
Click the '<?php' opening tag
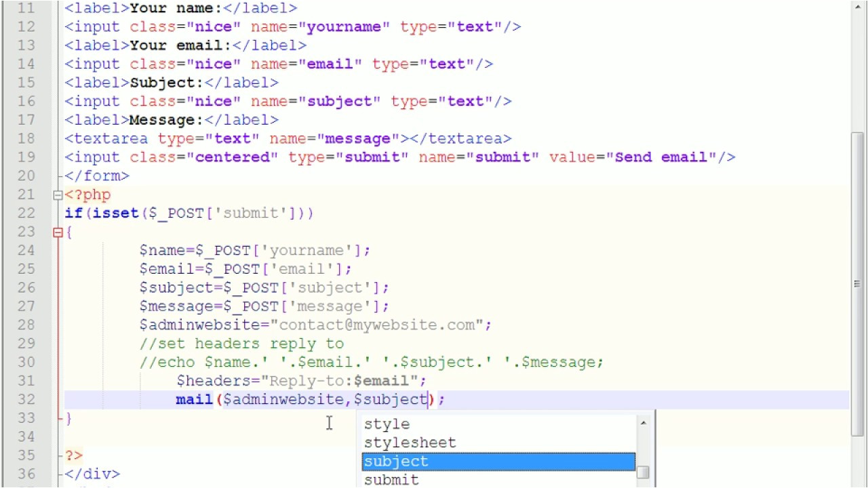click(88, 195)
